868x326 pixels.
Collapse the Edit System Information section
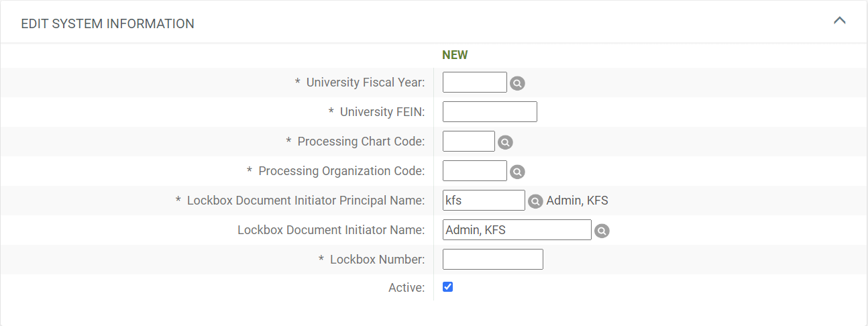tap(839, 21)
